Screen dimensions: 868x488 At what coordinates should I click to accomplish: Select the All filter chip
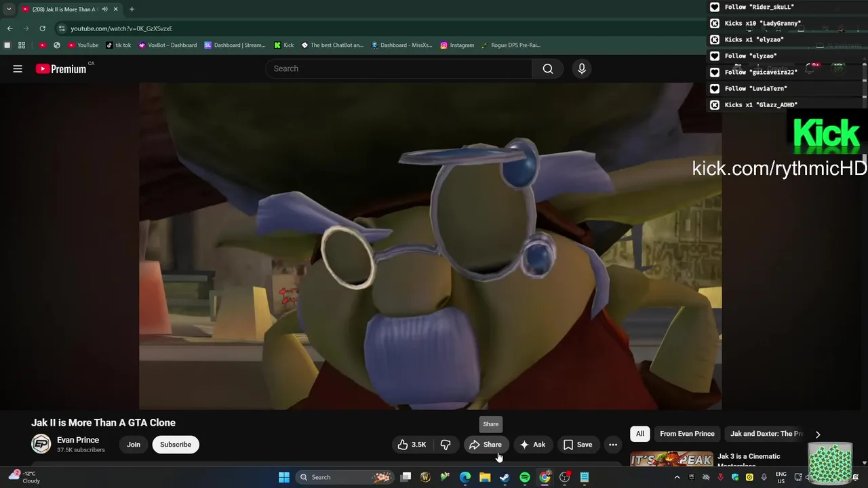[640, 434]
